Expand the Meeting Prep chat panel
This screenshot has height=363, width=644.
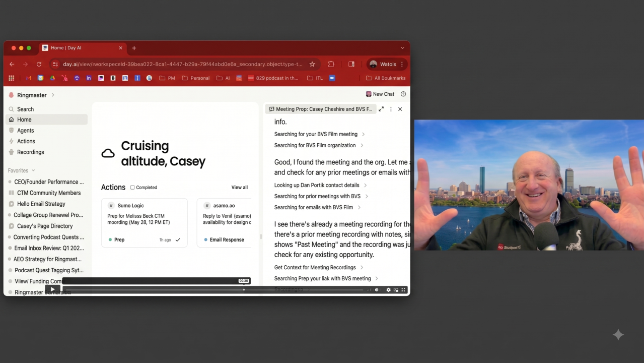tap(381, 109)
